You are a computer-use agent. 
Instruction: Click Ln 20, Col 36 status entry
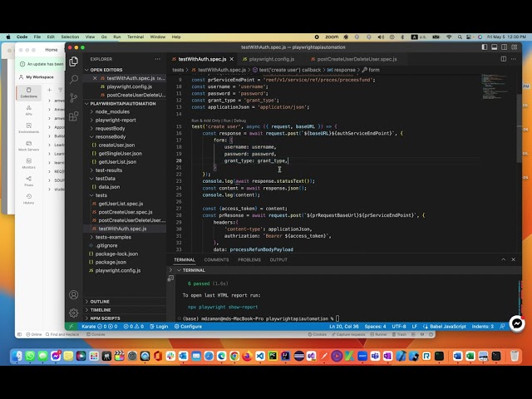[343, 327]
